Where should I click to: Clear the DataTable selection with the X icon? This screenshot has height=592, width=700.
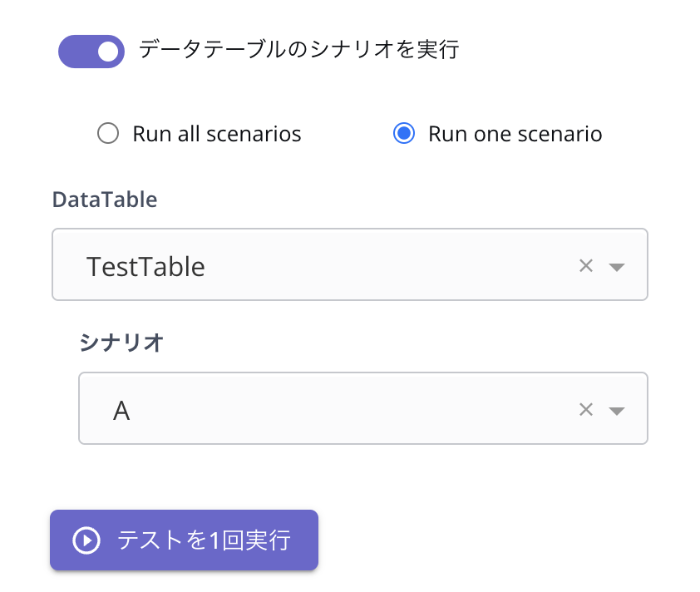(586, 266)
